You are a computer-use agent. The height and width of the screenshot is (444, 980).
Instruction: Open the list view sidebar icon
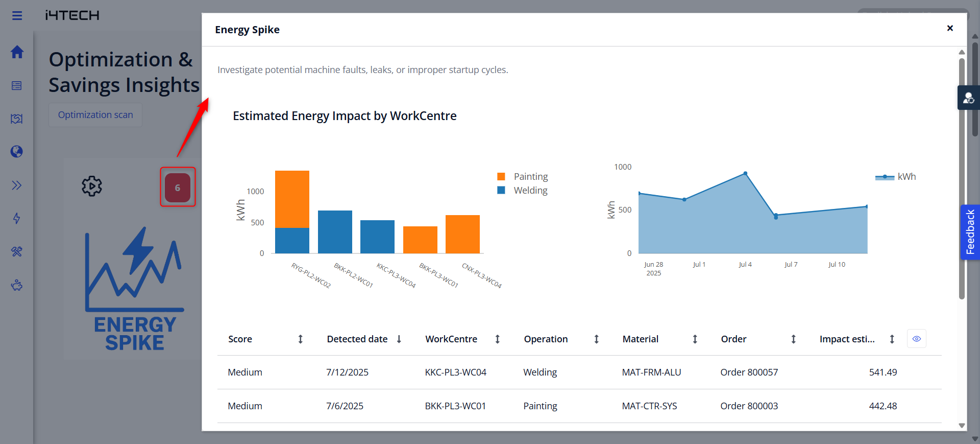click(x=17, y=86)
